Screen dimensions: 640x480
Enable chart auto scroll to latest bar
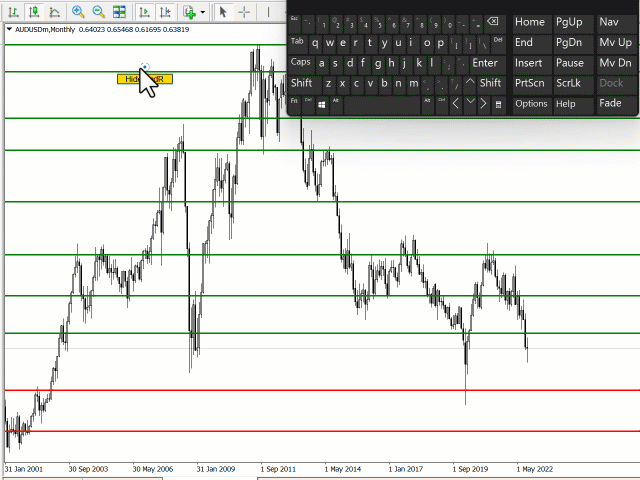tap(144, 12)
